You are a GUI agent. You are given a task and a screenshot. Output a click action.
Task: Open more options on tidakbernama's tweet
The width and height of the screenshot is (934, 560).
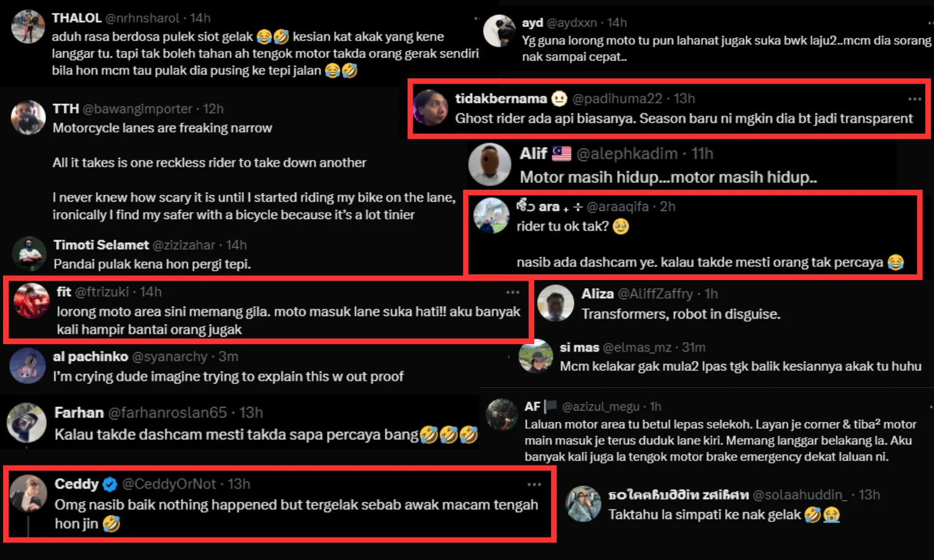pyautogui.click(x=914, y=99)
